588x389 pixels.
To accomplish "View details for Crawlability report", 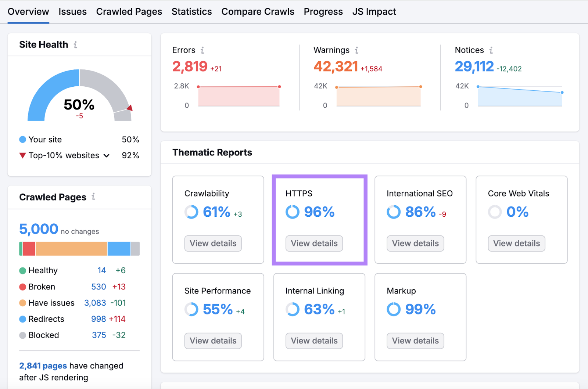I will point(213,244).
